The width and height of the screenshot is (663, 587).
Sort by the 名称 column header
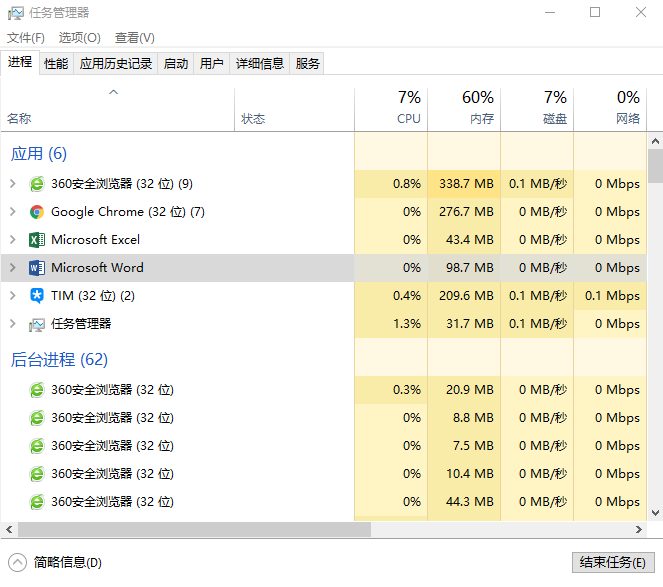[118, 110]
